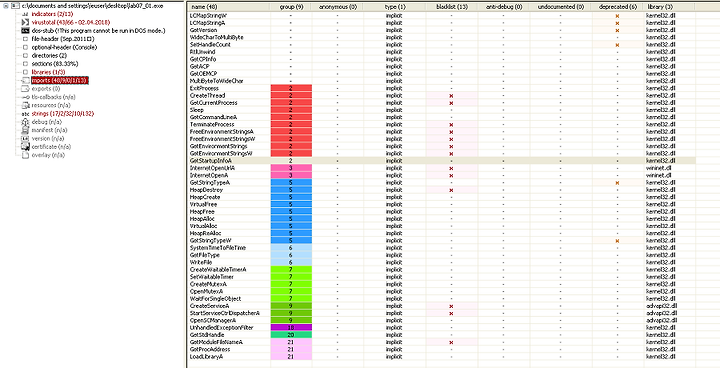This screenshot has width=720, height=368.
Task: Click the certificate node icon
Action: point(26,147)
